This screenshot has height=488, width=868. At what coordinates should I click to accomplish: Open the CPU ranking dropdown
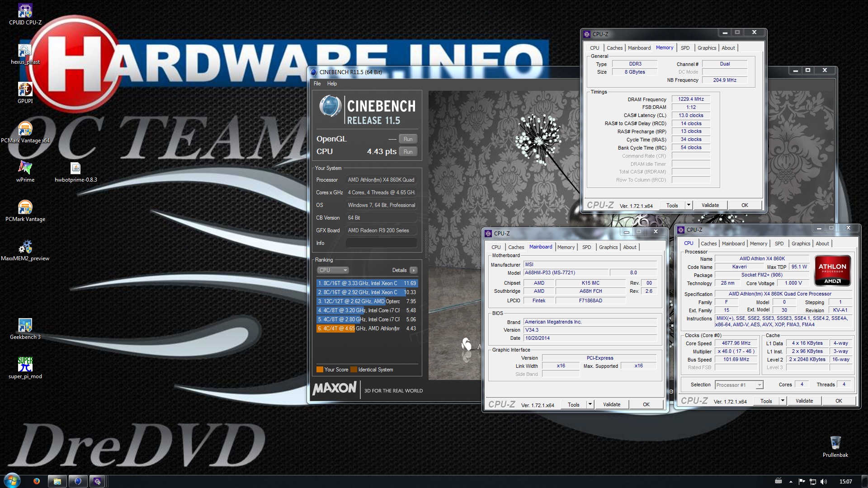[333, 270]
